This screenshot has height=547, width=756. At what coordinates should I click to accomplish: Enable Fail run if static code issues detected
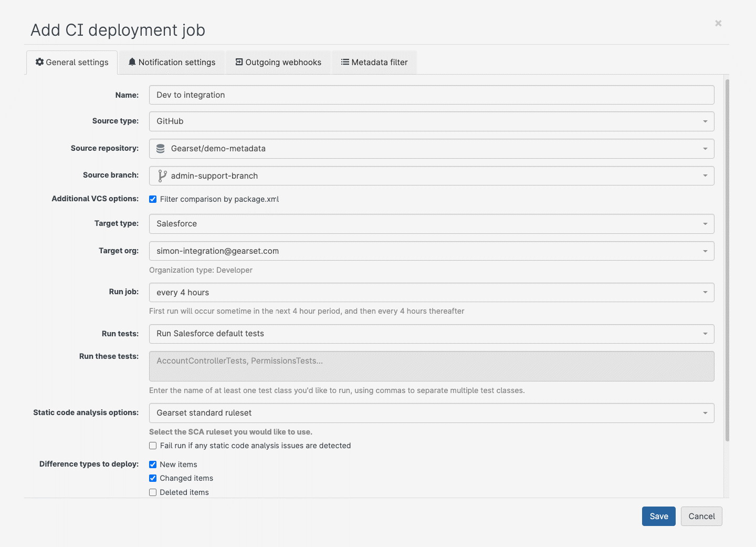[x=153, y=446]
